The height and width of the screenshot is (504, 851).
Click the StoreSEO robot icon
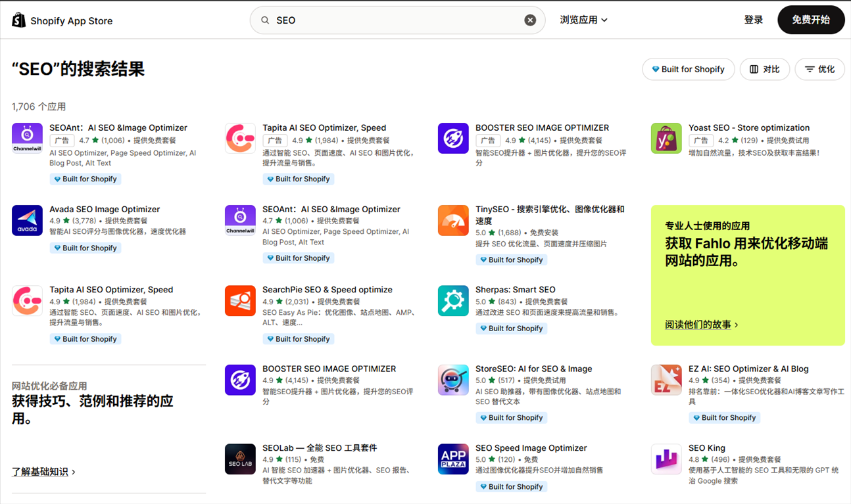453,379
